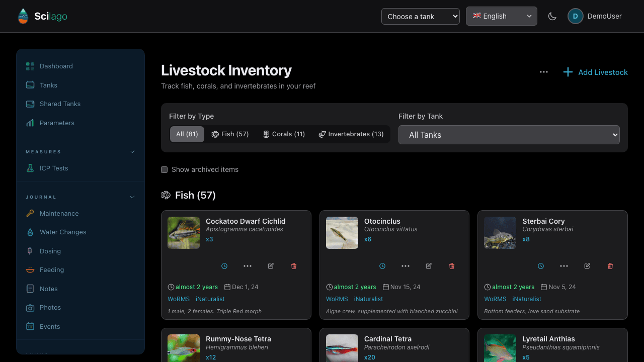Filter livestock by Invertebrates (13)
The image size is (644, 362).
[x=351, y=134]
